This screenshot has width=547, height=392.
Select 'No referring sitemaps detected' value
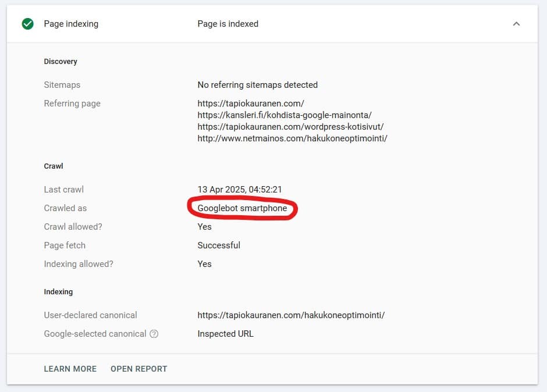(x=257, y=85)
